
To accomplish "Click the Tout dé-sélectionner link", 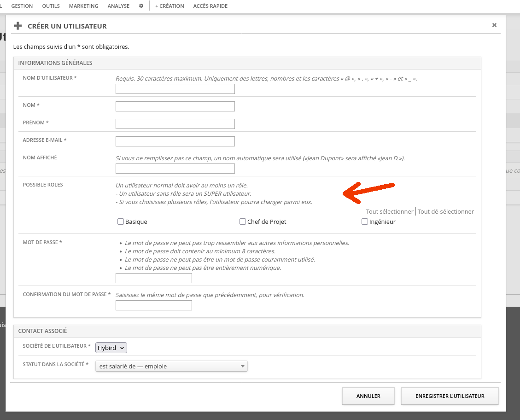I will [x=445, y=211].
